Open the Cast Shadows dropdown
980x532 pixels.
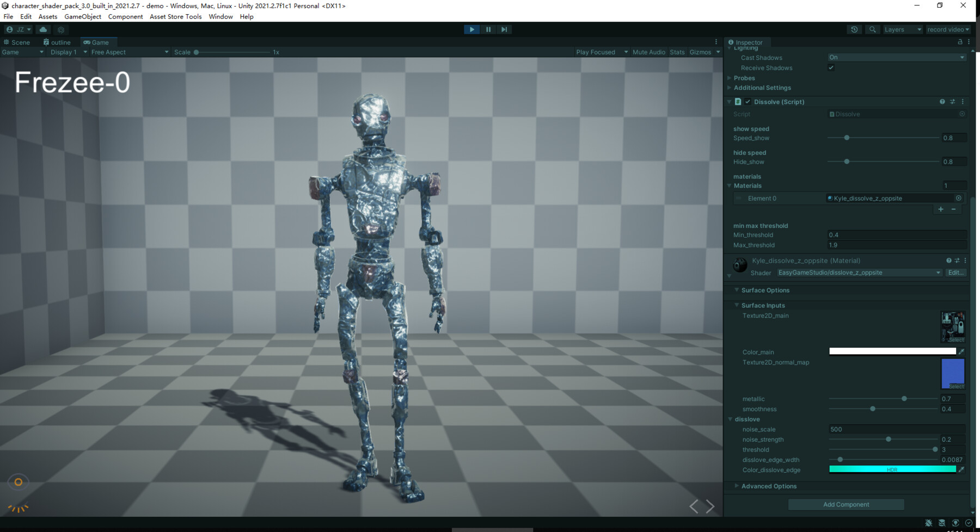point(896,57)
